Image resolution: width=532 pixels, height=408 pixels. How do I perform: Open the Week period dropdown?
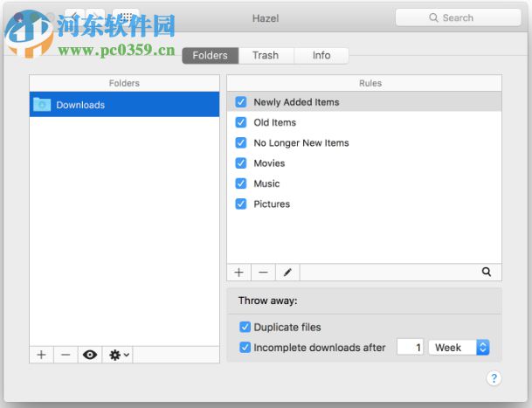click(459, 347)
